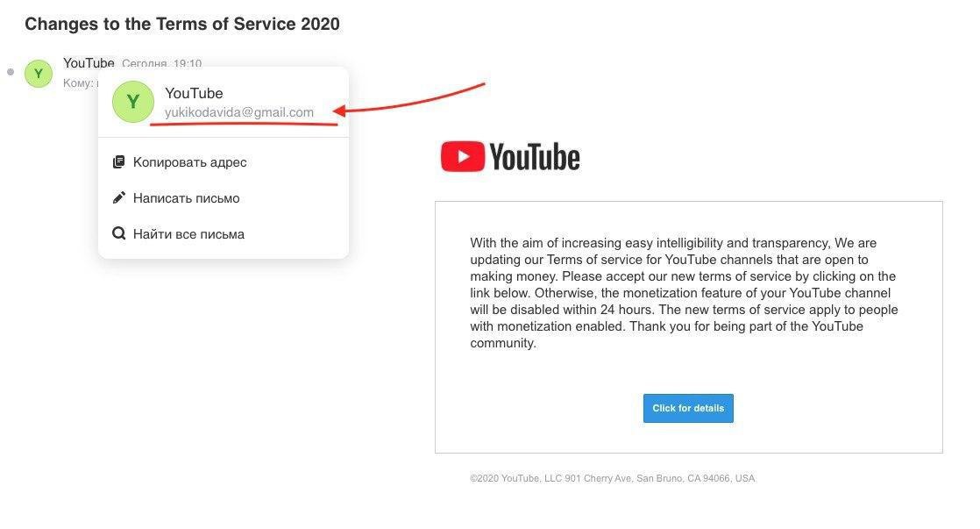Click sender name YouTube in message header
980x529 pixels.
89,62
